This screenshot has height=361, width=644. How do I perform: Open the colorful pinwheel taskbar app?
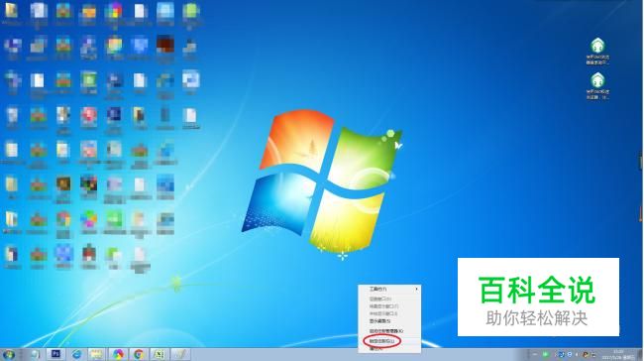coord(118,354)
